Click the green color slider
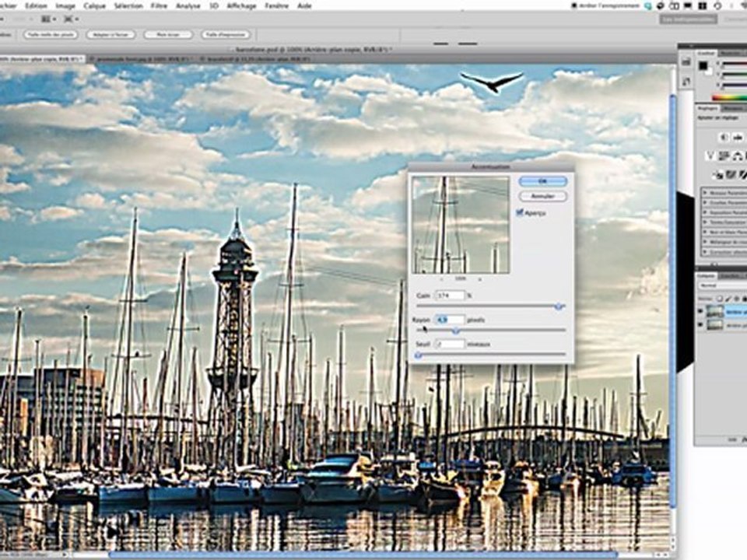 pyautogui.click(x=735, y=75)
